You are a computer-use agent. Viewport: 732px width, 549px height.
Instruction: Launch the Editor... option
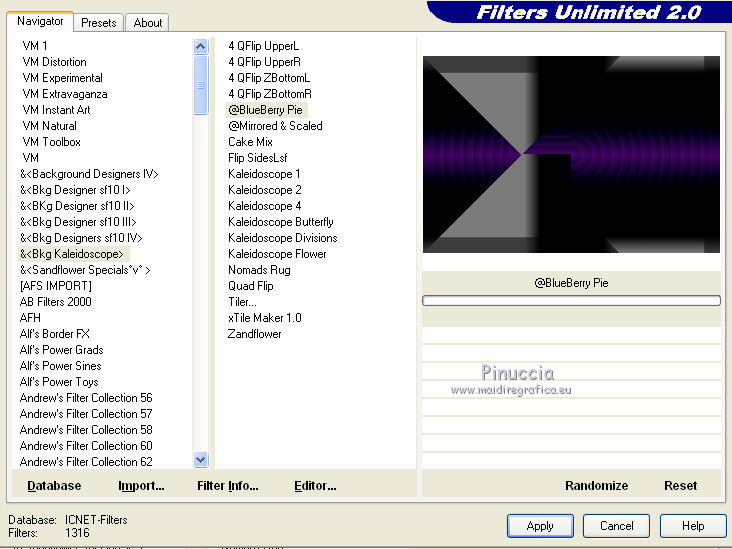315,486
